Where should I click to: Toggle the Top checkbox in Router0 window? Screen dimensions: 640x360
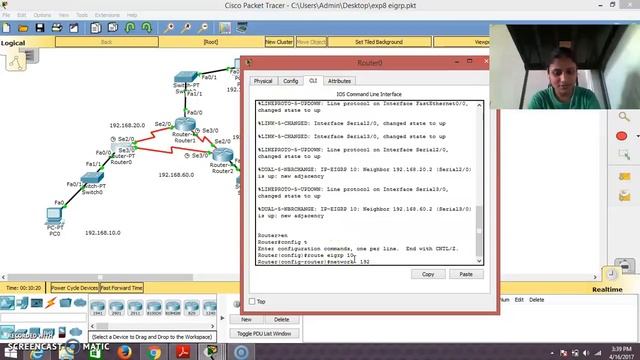tap(252, 302)
